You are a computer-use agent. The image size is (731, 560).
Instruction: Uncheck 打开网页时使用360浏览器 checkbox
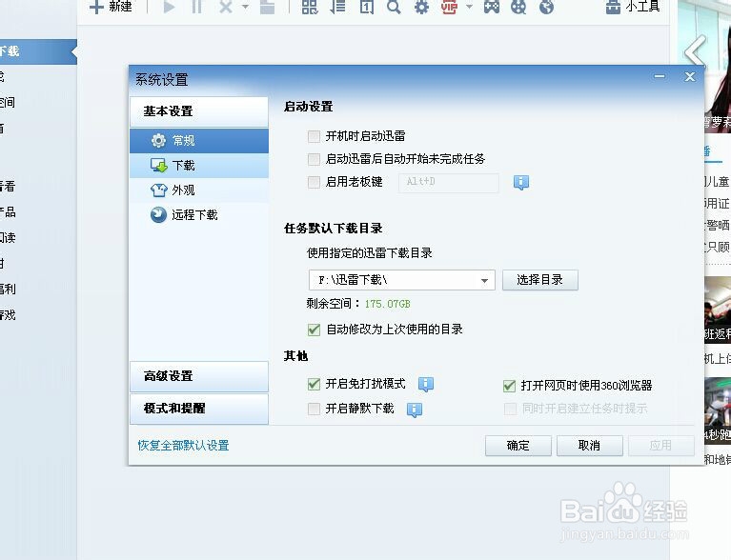(509, 386)
